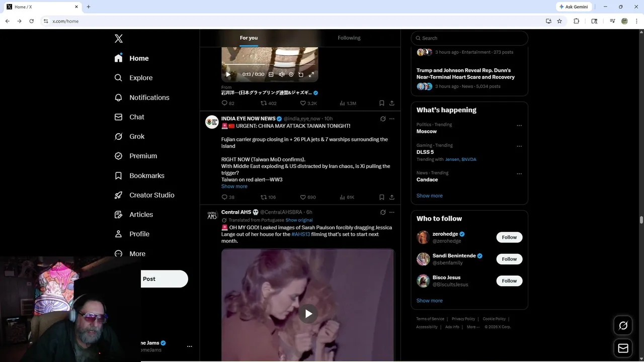
Task: Toggle video captions icon
Action: tap(271, 74)
